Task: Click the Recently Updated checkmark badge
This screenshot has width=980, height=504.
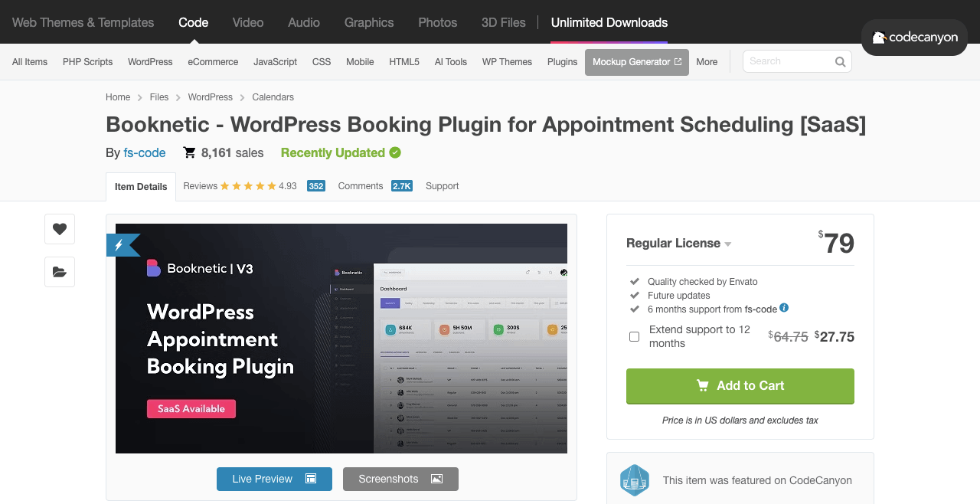Action: pos(395,152)
